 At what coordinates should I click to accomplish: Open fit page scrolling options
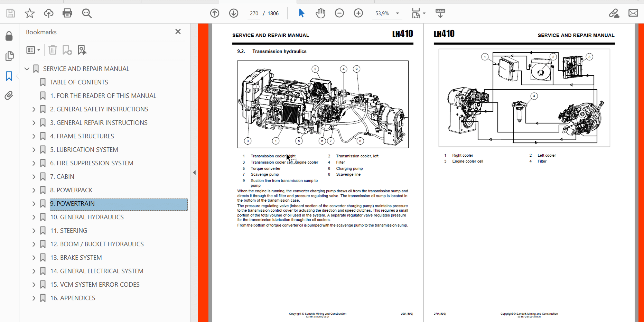419,13
